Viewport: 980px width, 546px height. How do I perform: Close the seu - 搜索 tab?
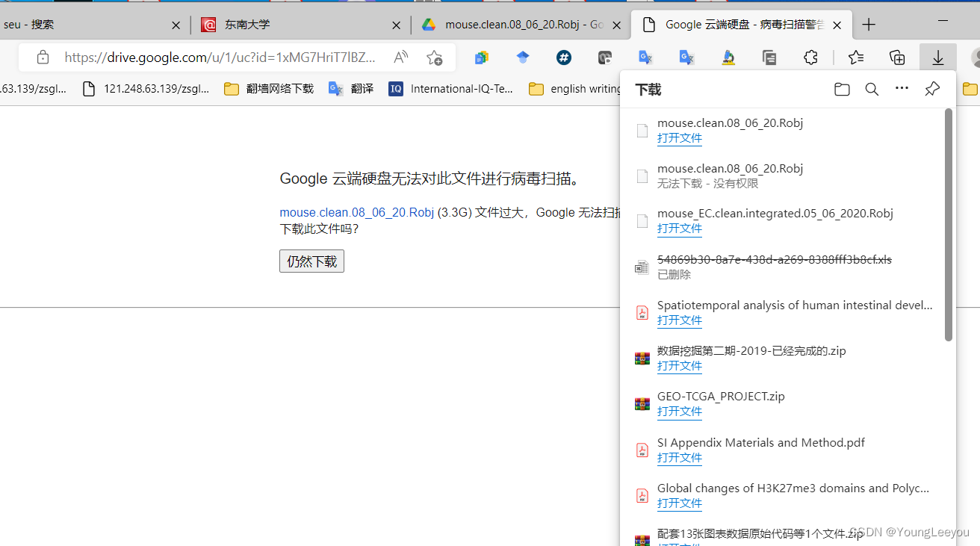point(176,25)
